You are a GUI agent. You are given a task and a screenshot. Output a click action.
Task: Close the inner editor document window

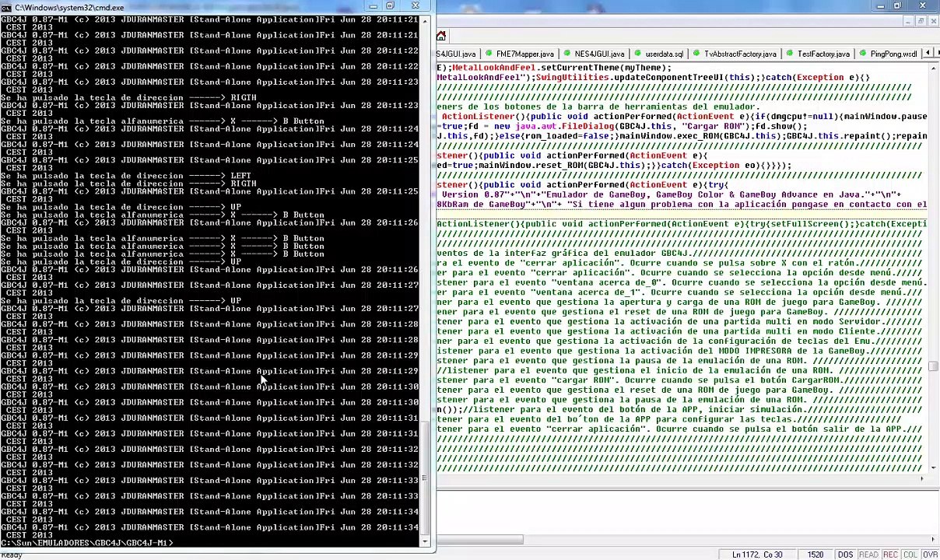tap(933, 21)
